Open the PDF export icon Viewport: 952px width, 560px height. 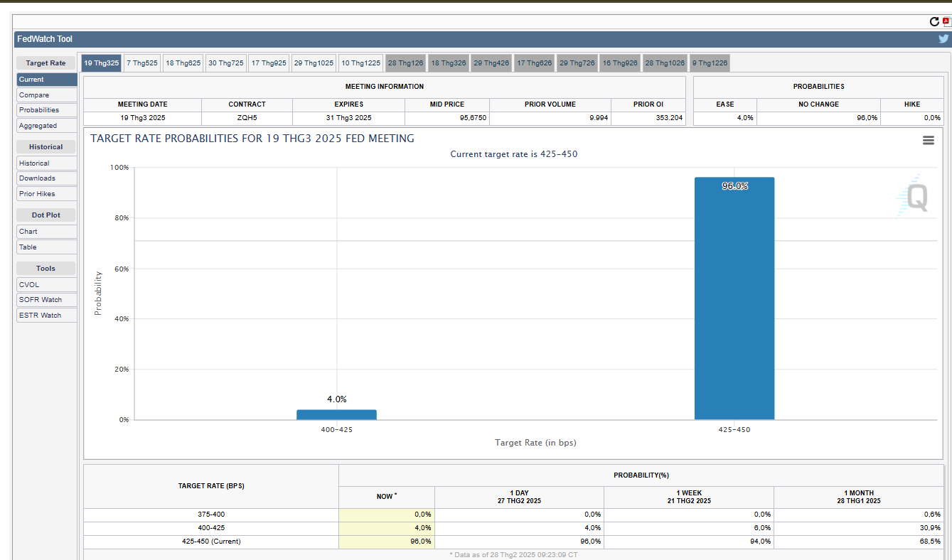pyautogui.click(x=946, y=22)
